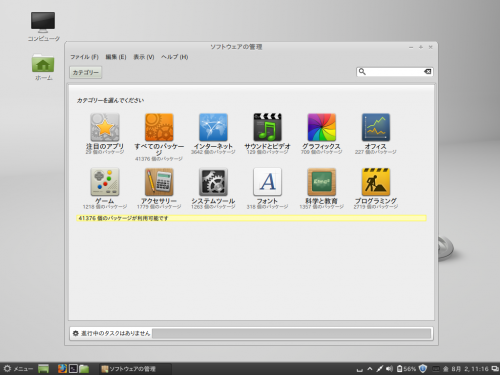The height and width of the screenshot is (375, 500).
Task: Open the file manager panel launcher
Action: pyautogui.click(x=84, y=368)
